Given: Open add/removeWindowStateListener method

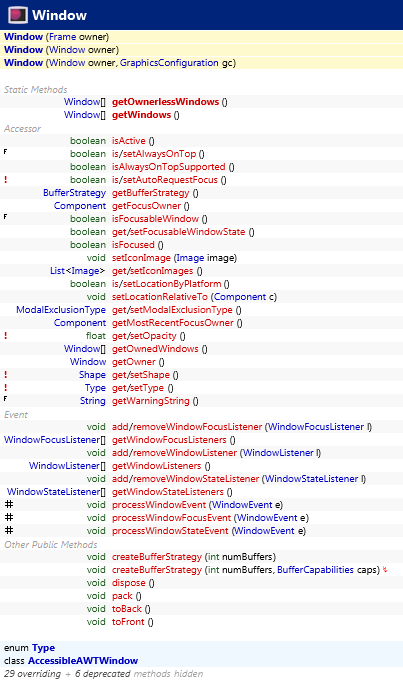Looking at the screenshot, I should click(185, 479).
